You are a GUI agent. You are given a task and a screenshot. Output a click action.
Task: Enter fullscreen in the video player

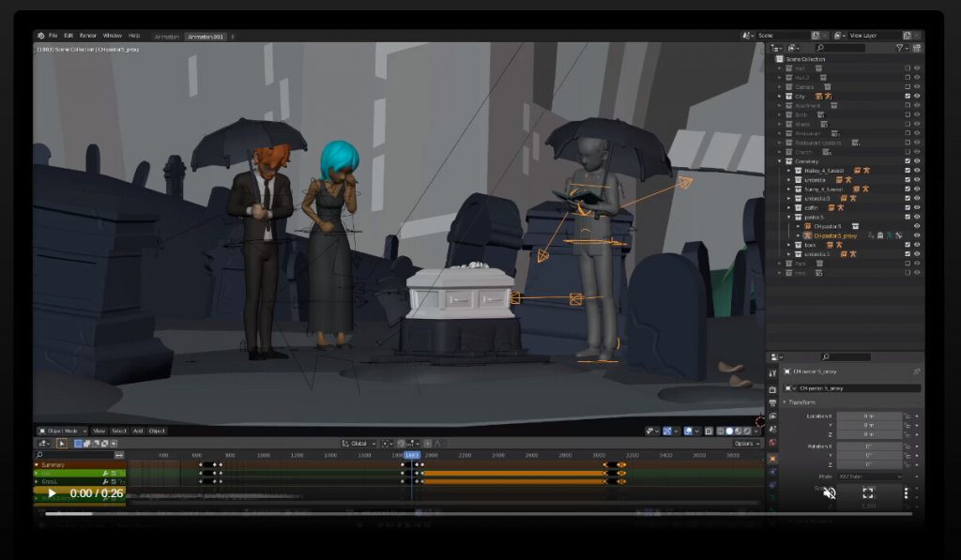coord(868,492)
